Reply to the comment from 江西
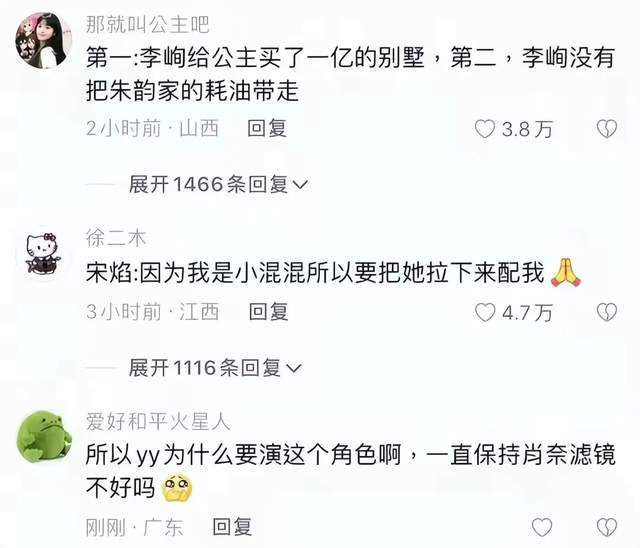This screenshot has width=640, height=548. 269,312
